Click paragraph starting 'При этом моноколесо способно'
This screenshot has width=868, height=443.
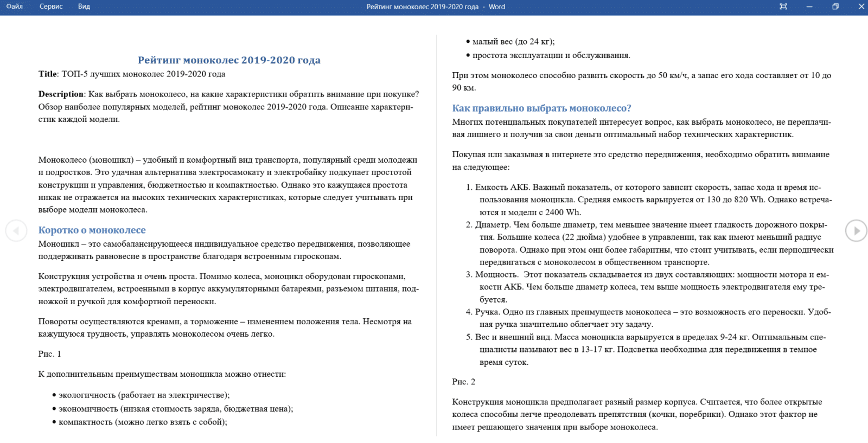642,81
